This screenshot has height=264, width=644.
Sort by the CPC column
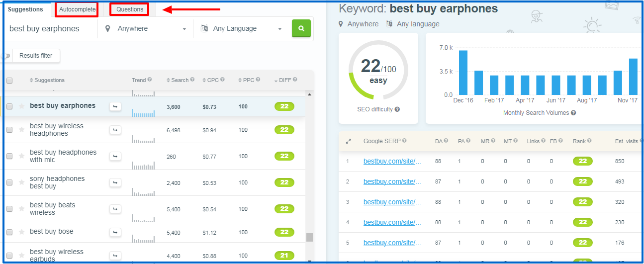[x=210, y=80]
